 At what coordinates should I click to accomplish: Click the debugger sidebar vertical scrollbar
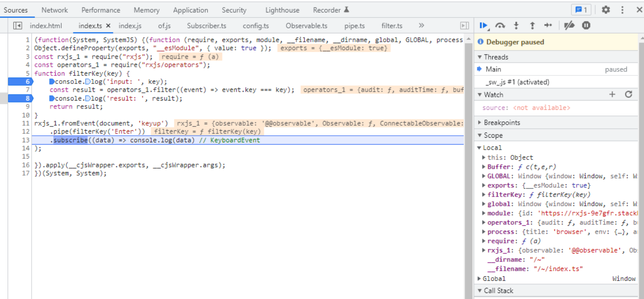point(641,167)
